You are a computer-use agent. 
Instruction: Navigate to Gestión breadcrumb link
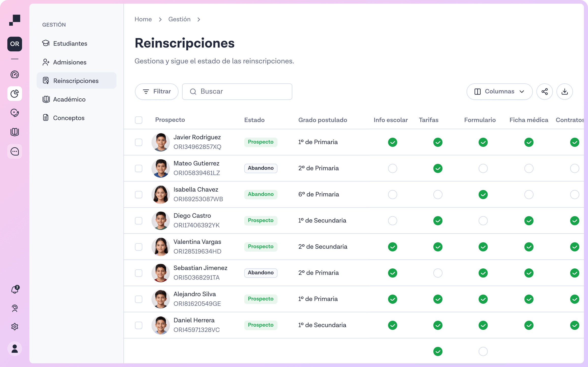click(179, 19)
